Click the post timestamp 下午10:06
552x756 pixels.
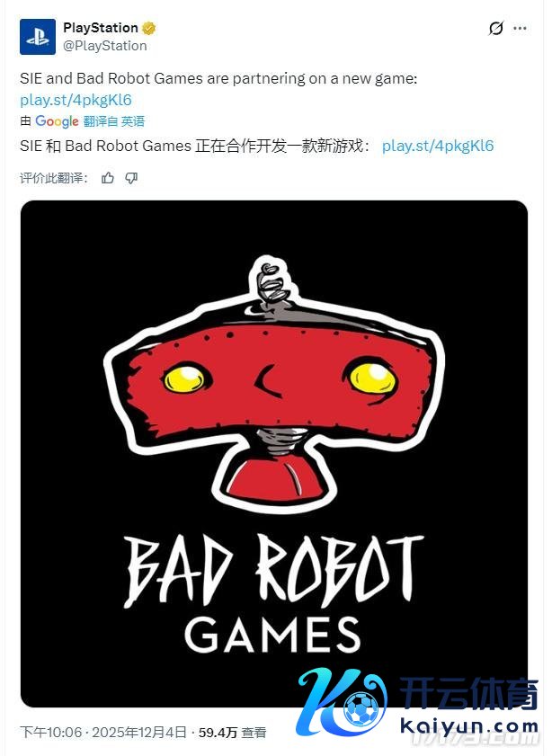(x=51, y=733)
